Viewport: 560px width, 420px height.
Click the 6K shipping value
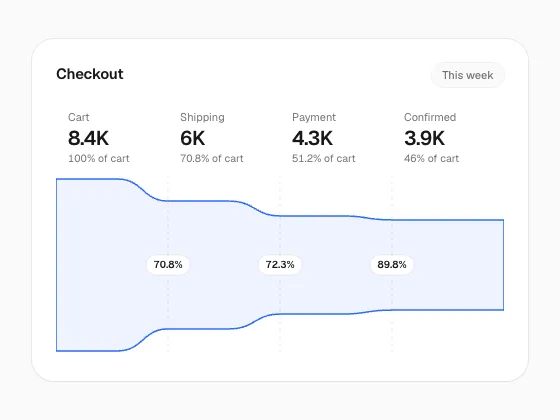192,138
